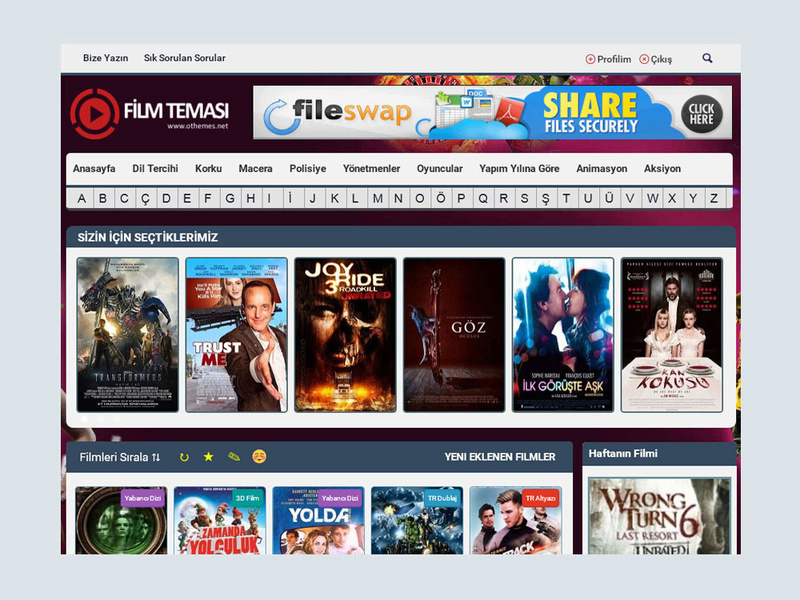
Task: Open the Yolda film thumbnail
Action: coord(318,520)
